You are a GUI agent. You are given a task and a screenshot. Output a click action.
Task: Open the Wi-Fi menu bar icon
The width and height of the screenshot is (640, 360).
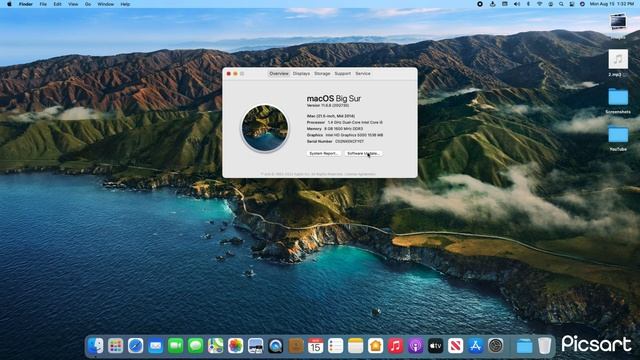pos(539,4)
